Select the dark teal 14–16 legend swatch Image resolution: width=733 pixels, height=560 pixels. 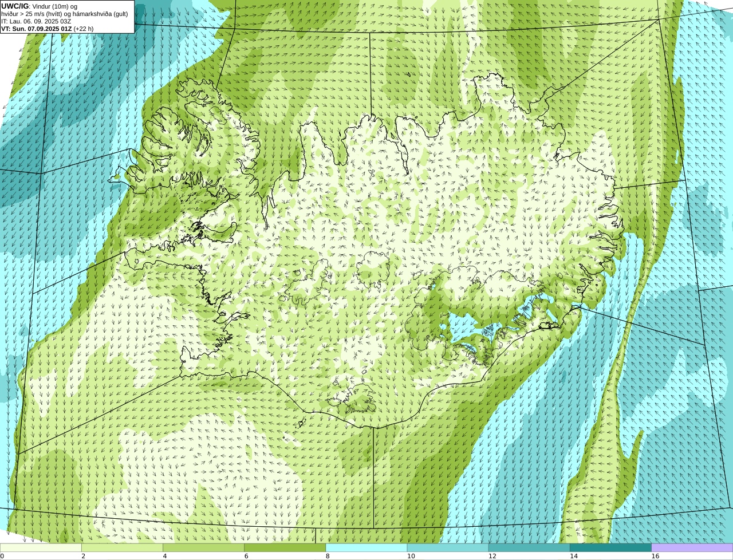click(611, 547)
